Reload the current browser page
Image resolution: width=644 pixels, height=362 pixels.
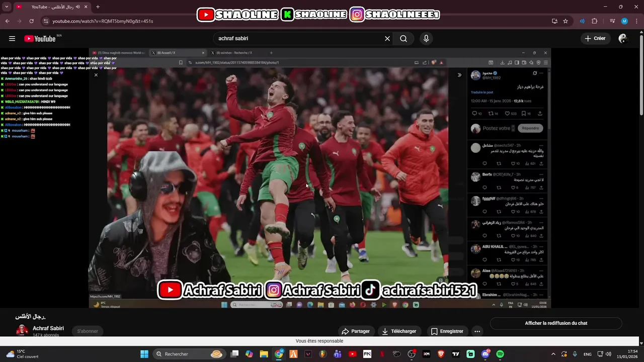point(31,21)
